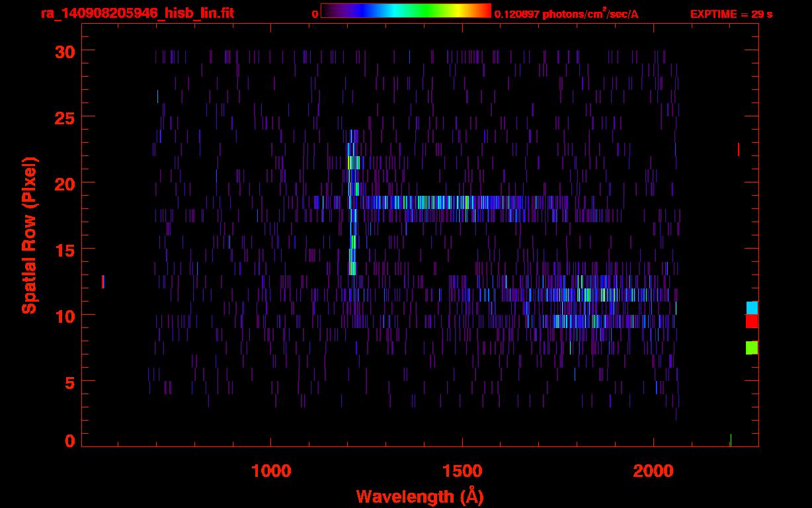
Task: Click the green square marker at right edge
Action: [x=752, y=347]
